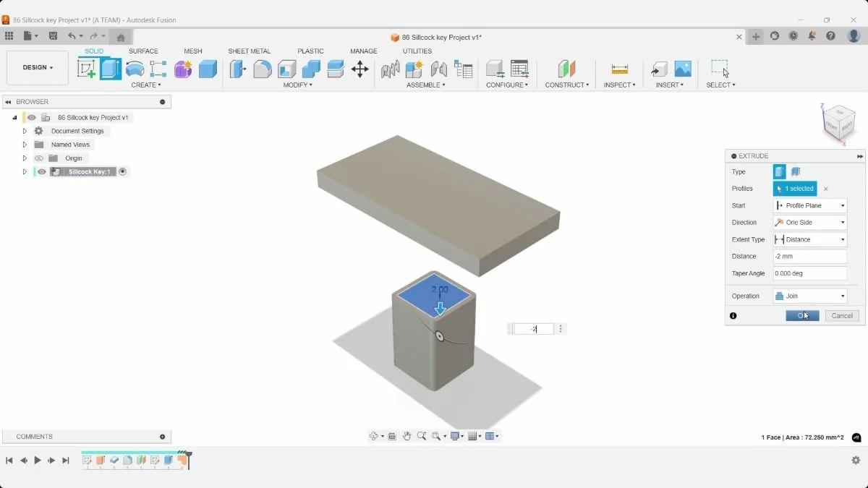Select the Midplane construct tool
The height and width of the screenshot is (488, 868).
[x=566, y=69]
